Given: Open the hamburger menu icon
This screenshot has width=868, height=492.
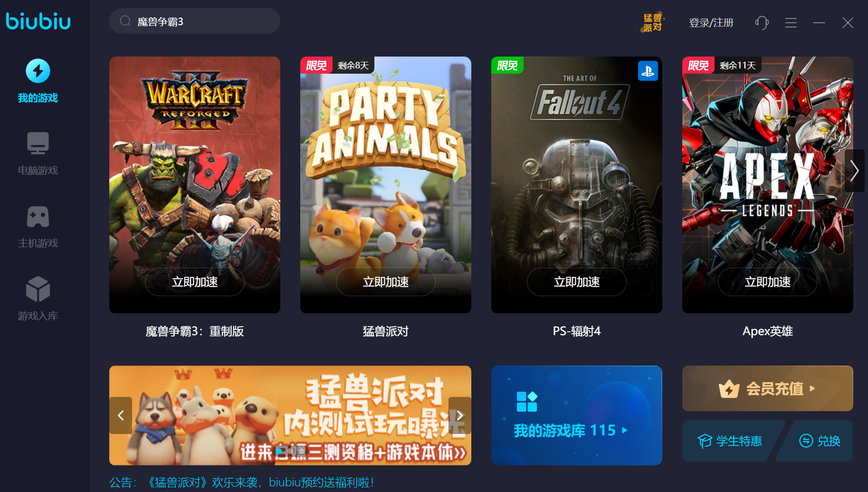Looking at the screenshot, I should (791, 22).
